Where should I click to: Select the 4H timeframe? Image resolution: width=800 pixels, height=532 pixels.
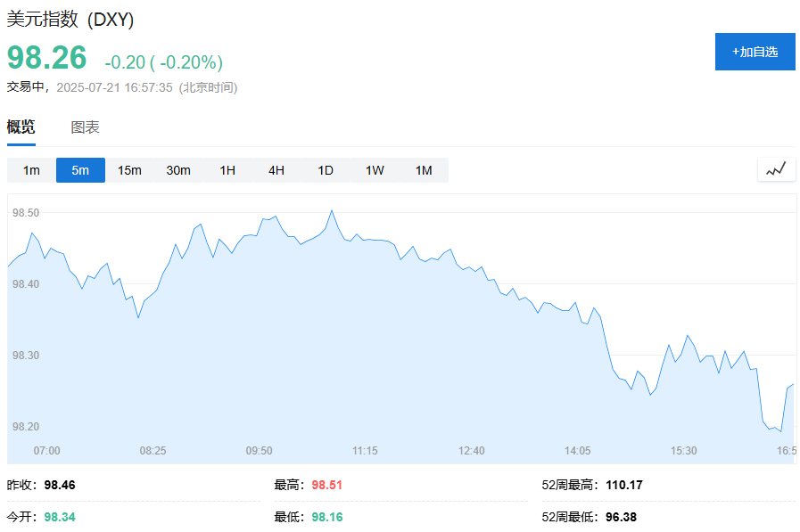[276, 170]
